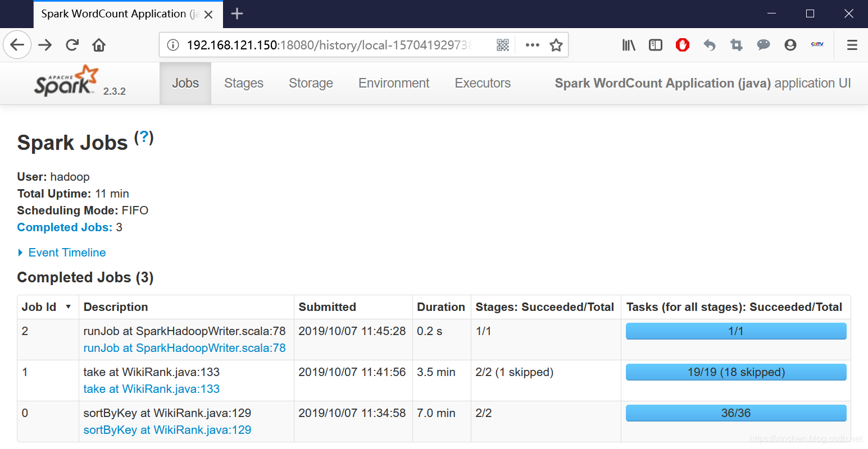Screen dimensions: 868x449
Task: Click the undo arrow toolbar icon
Action: point(710,45)
